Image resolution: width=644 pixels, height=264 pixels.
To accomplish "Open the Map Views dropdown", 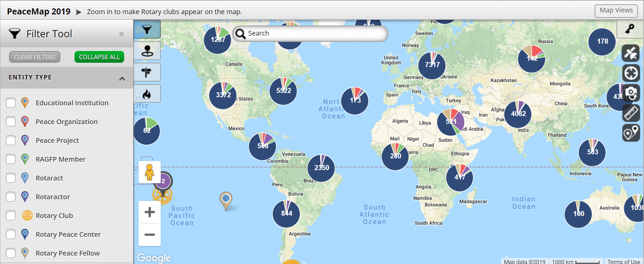I will coord(616,11).
